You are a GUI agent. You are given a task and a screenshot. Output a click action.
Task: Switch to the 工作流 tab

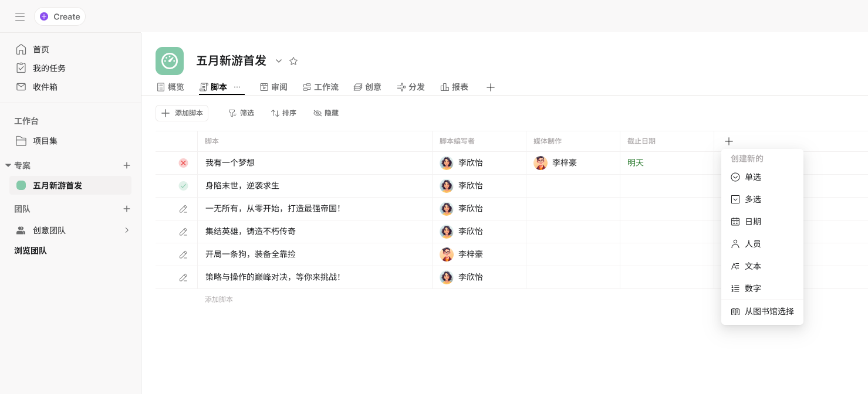(x=320, y=87)
